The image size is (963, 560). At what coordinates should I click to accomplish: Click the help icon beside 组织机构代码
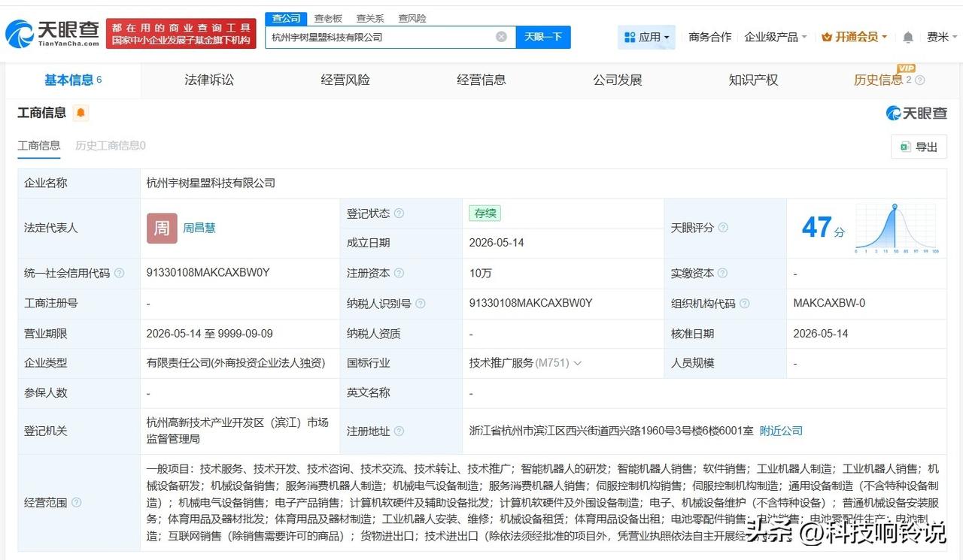pos(744,304)
